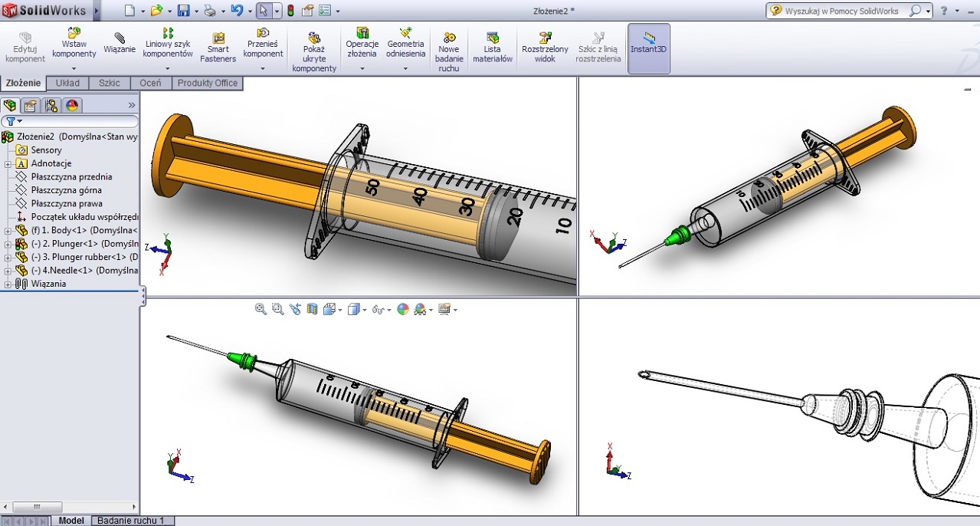Click Wstaw komponenty tool
The image size is (980, 526).
point(74,44)
